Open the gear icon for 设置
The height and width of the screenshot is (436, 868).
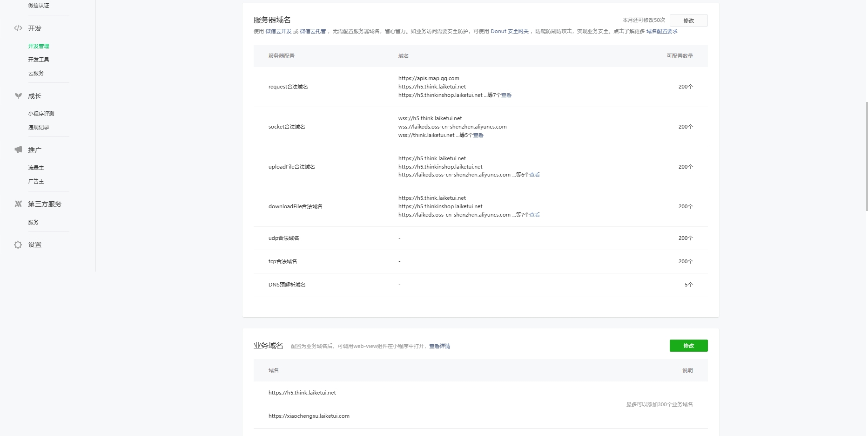[18, 245]
